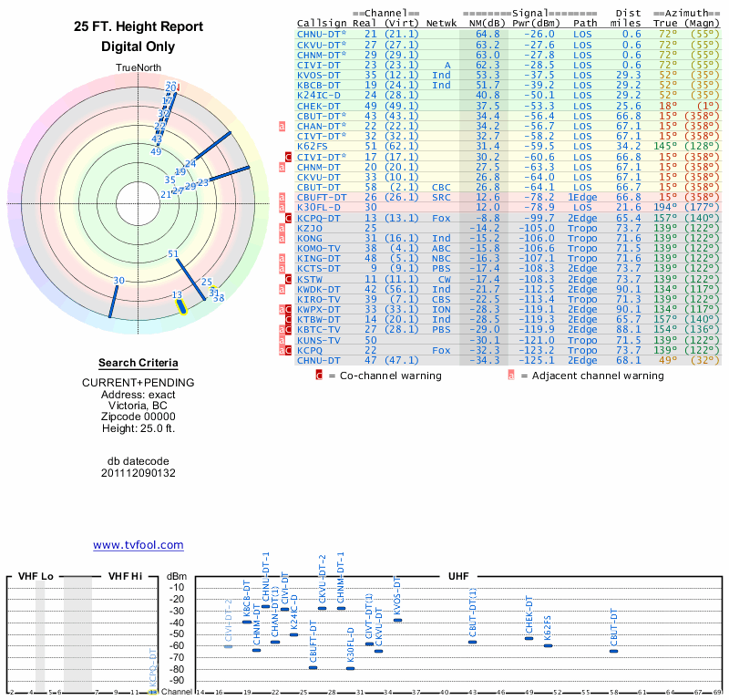Viewport: 729px width, 700px height.
Task: Click co-channel badge beside KCPQ-DT row
Action: coord(288,218)
